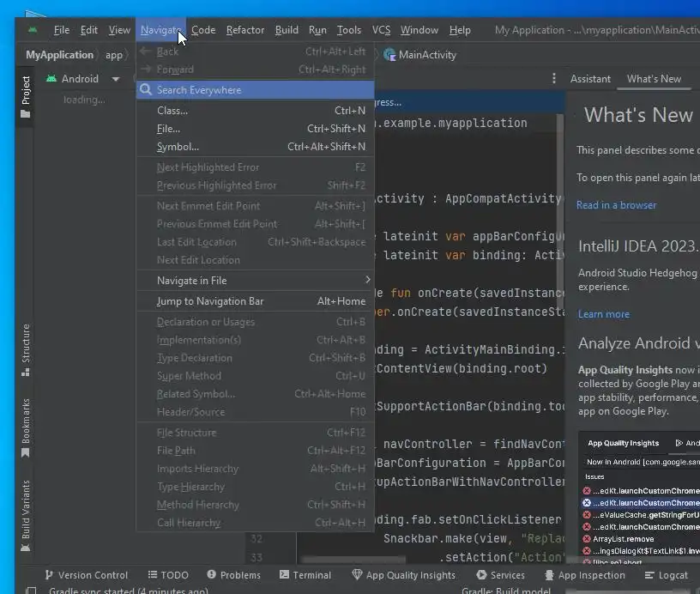Click the Gradle sync started status message
Image resolution: width=700 pixels, height=594 pixels.
pos(129,591)
